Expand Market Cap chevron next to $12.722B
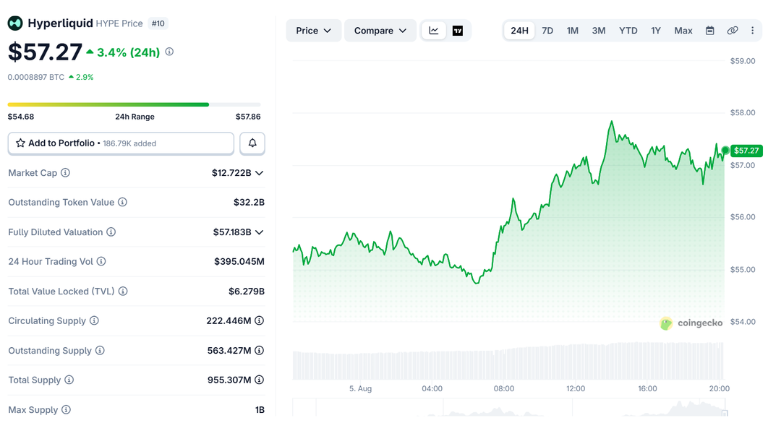768x432 pixels. coord(259,173)
